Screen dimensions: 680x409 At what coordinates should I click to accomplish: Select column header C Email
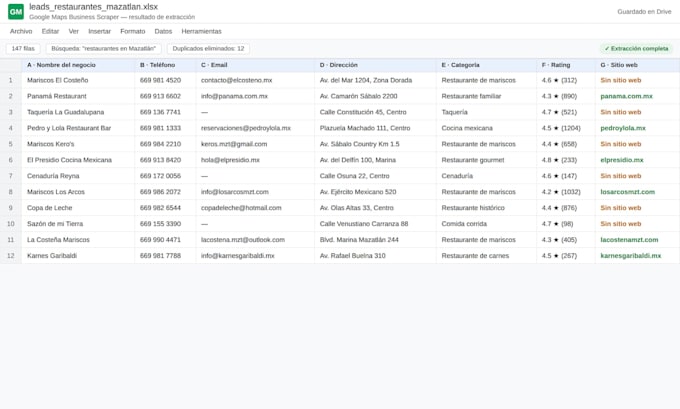point(255,65)
